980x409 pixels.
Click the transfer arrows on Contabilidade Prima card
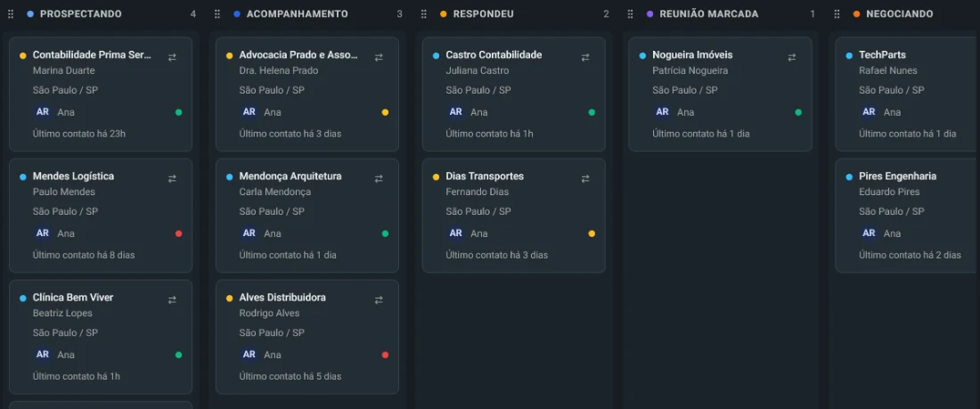tap(172, 57)
